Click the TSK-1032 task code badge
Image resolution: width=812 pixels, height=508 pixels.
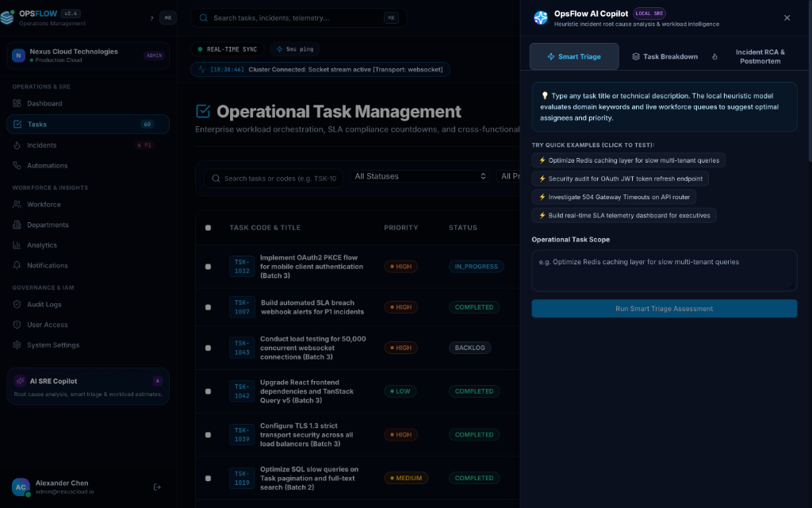[x=242, y=267]
